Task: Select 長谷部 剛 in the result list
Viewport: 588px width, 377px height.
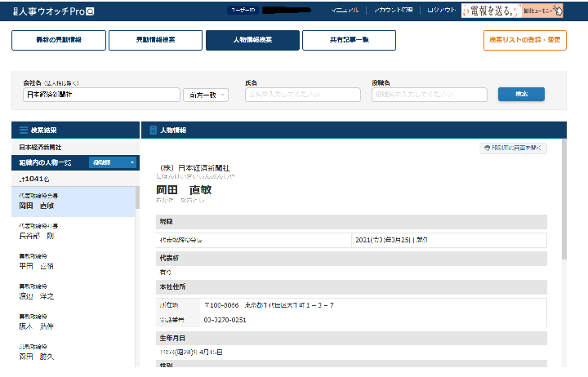Action: (x=73, y=232)
